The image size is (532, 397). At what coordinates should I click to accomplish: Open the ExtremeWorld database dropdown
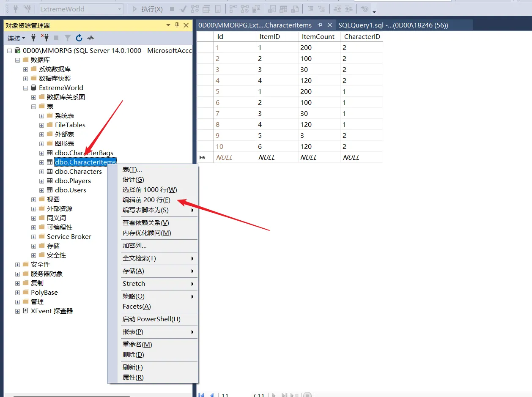click(120, 9)
